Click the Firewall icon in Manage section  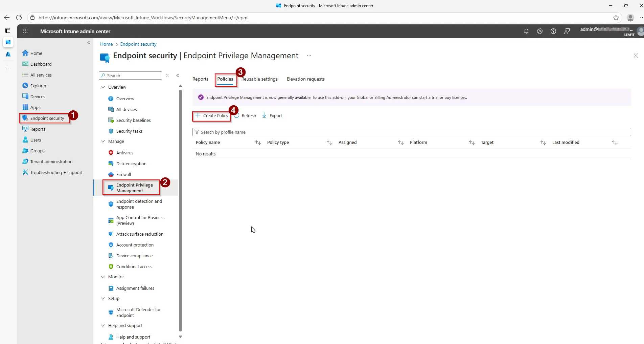coord(111,174)
